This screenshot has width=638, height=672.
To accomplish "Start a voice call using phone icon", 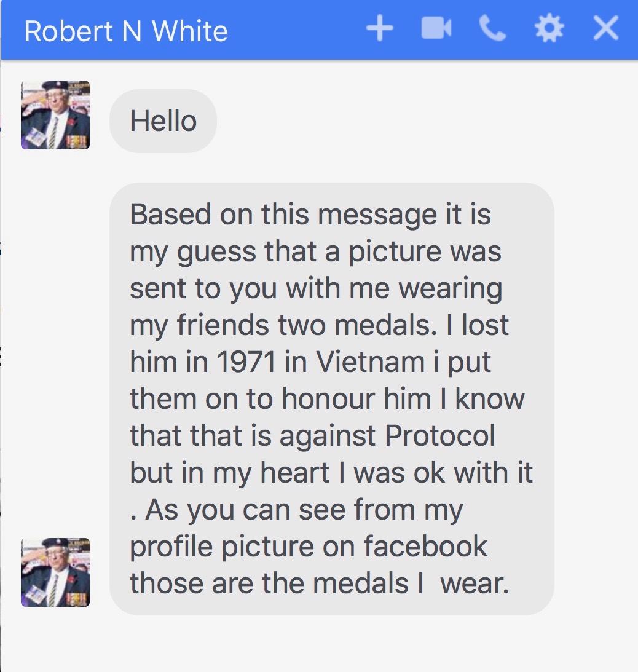I will point(493,29).
